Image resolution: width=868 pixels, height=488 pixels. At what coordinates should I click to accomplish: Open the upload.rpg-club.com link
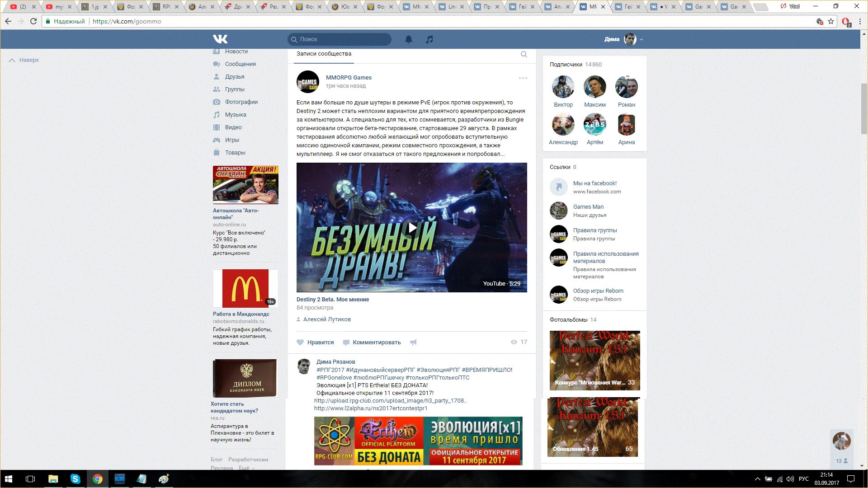coord(390,401)
